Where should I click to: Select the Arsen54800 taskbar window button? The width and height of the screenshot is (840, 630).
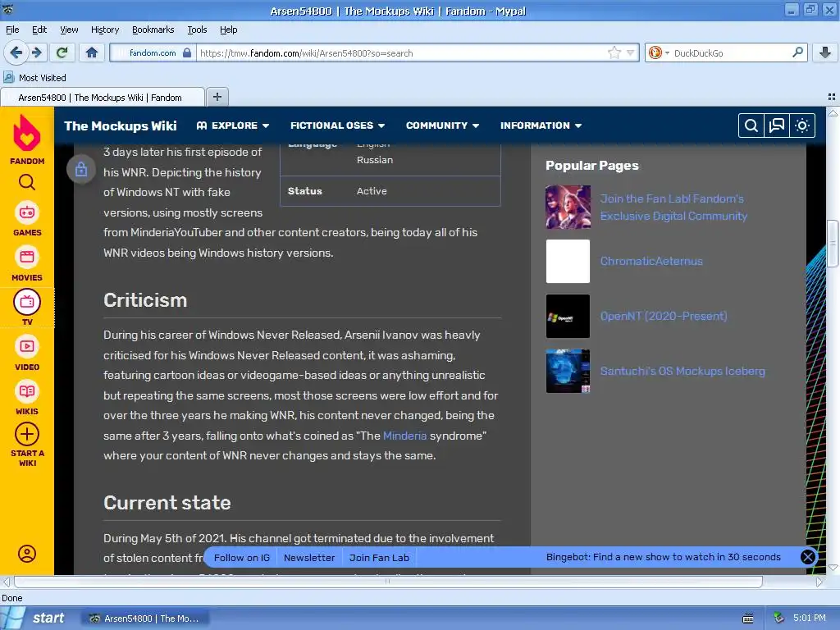[144, 619]
